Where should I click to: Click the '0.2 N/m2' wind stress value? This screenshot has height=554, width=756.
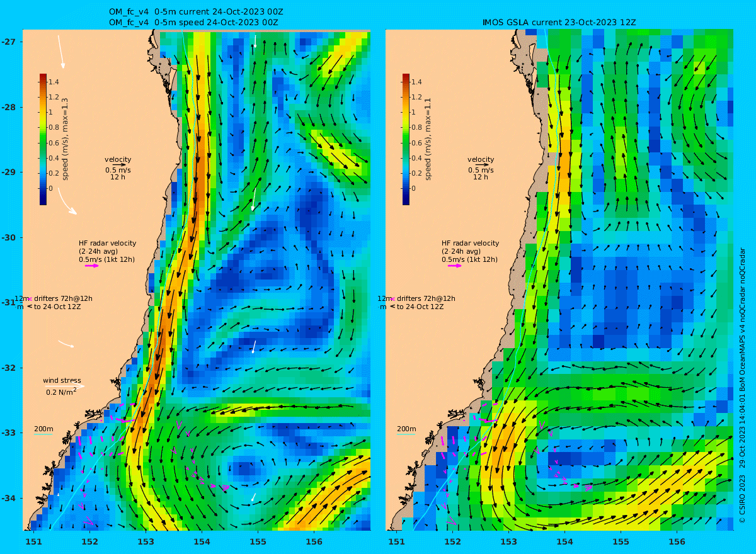click(61, 392)
